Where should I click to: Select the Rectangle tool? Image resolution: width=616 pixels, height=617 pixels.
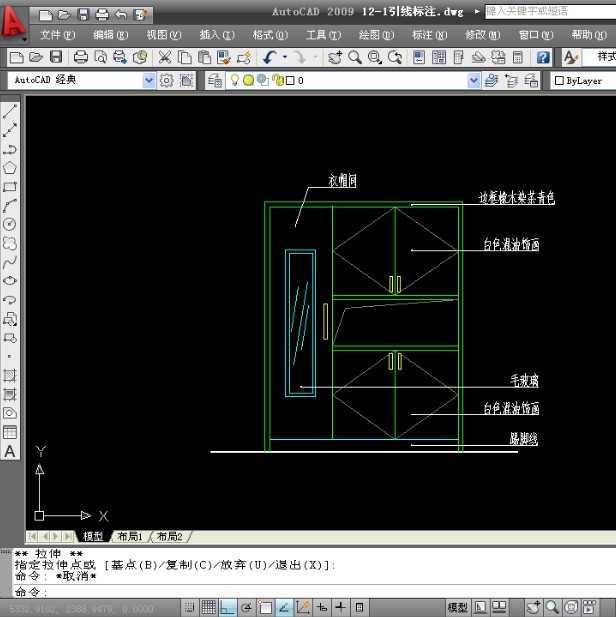pyautogui.click(x=10, y=187)
